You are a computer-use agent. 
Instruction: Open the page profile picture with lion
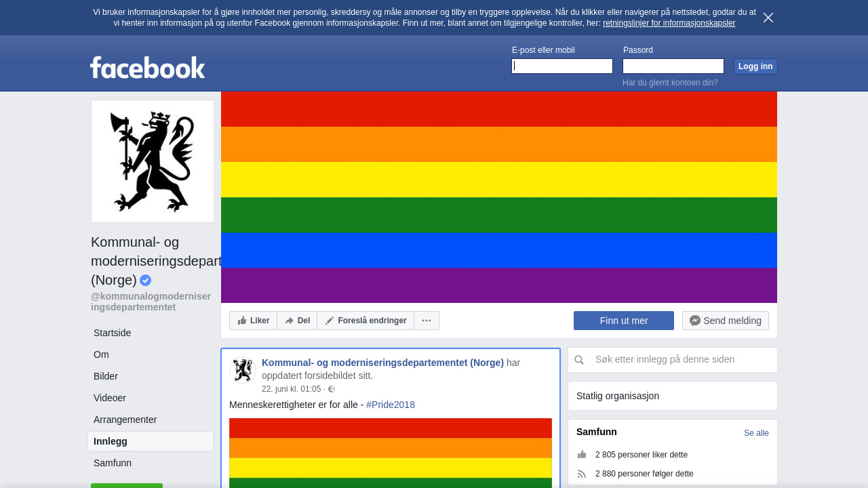point(153,161)
